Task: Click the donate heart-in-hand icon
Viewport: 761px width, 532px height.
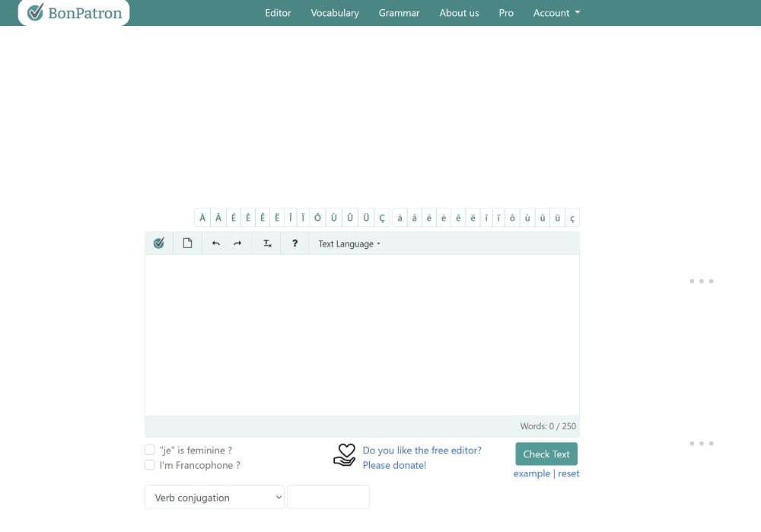Action: coord(345,455)
